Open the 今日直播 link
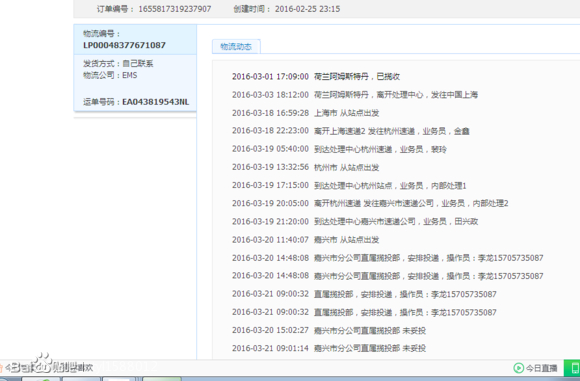The width and height of the screenshot is (580, 381). (542, 368)
